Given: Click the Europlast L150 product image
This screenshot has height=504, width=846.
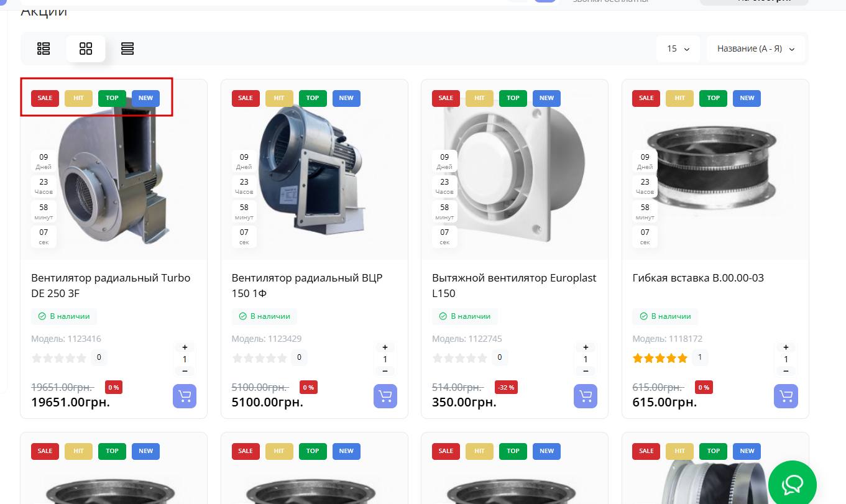Looking at the screenshot, I should (x=515, y=170).
